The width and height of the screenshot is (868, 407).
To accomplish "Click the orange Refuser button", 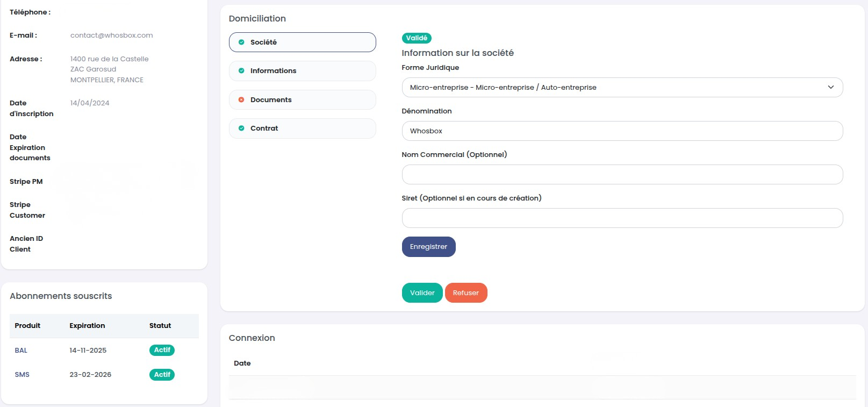I will click(x=465, y=293).
